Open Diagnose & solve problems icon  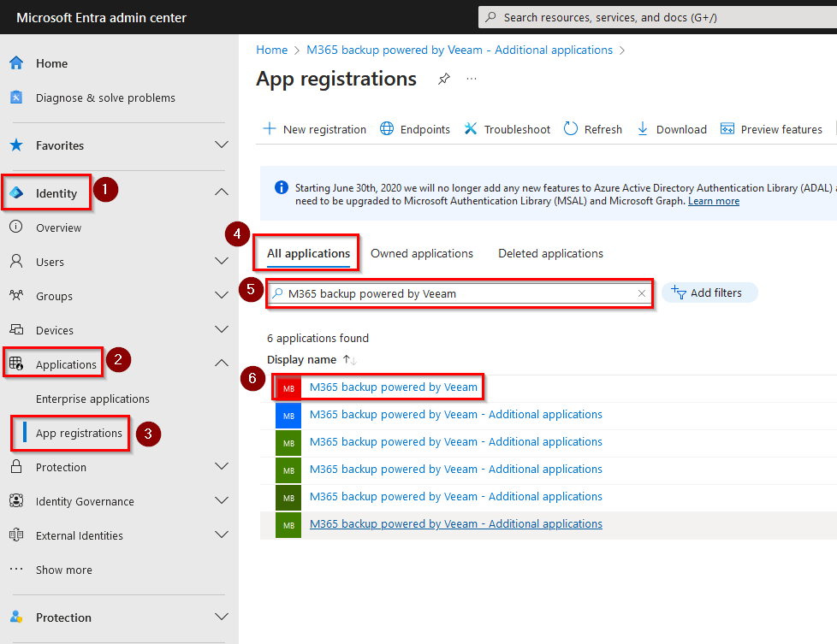pos(16,97)
